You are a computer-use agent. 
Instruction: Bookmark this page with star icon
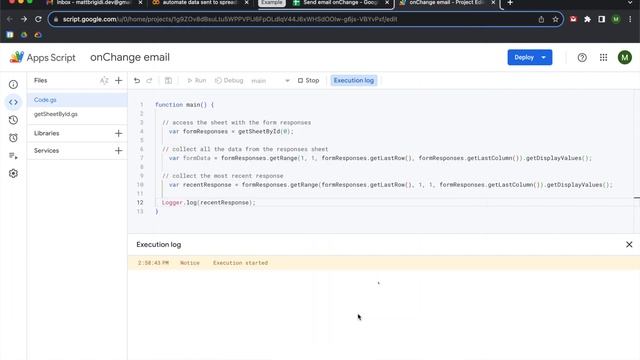555,19
